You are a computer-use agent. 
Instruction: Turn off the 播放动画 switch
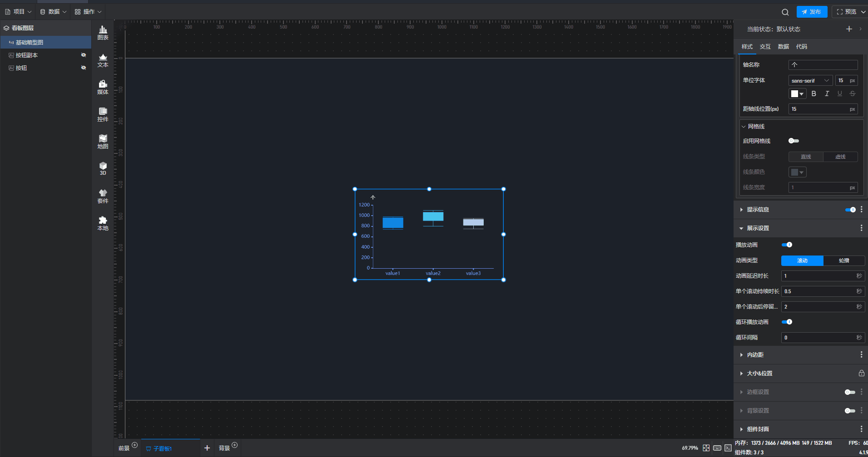[x=787, y=245]
